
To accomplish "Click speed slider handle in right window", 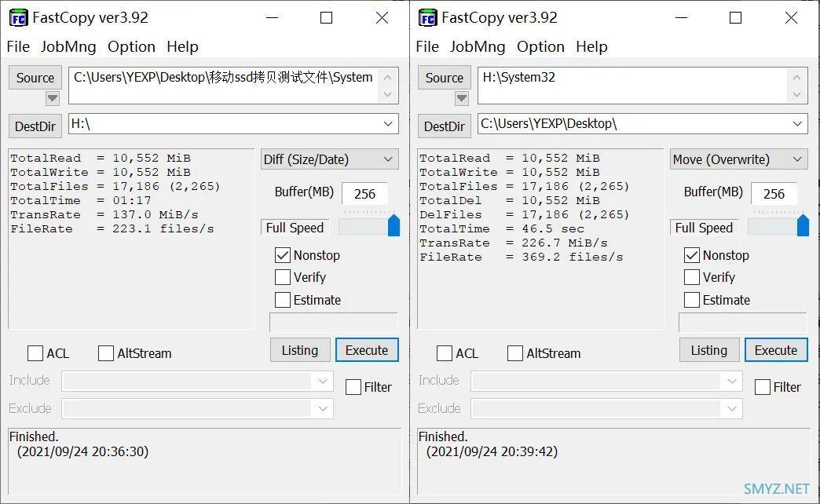I will (803, 225).
